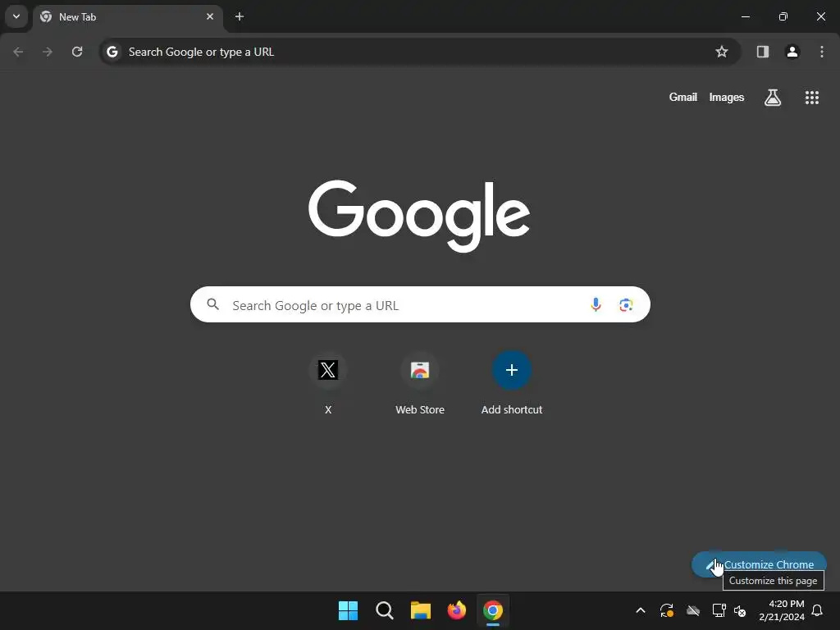Open a new tab with the plus button
840x630 pixels.
(240, 16)
